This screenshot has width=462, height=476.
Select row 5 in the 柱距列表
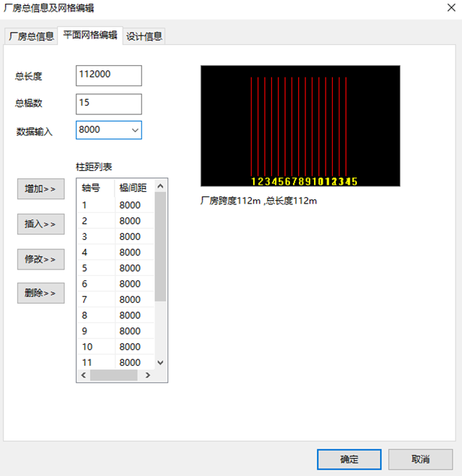point(116,268)
